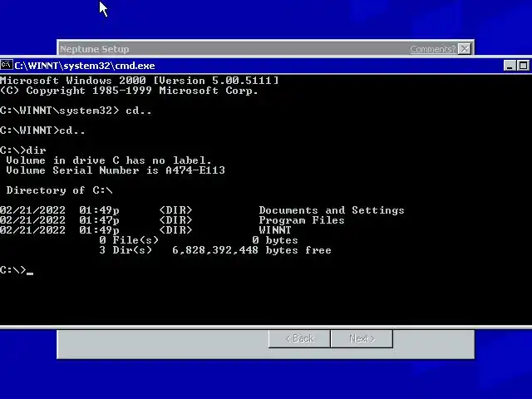The image size is (532, 399).
Task: Close the Neptune Setup window
Action: 464,49
